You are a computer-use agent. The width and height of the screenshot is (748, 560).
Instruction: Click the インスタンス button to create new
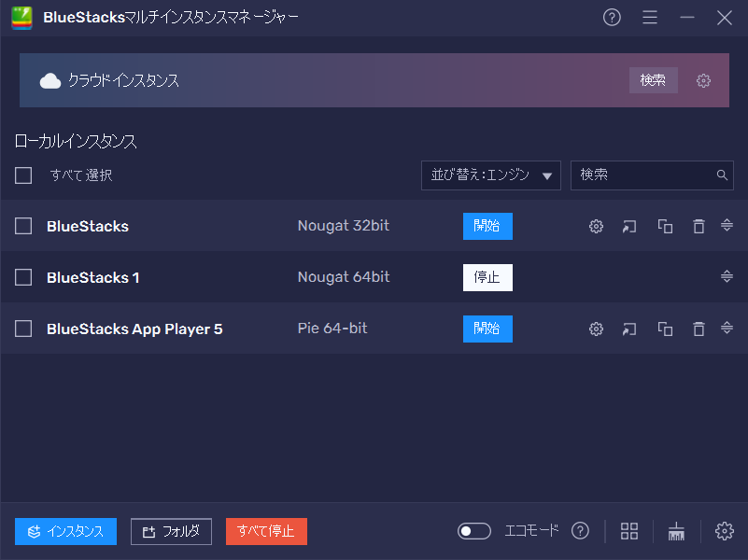pos(65,531)
